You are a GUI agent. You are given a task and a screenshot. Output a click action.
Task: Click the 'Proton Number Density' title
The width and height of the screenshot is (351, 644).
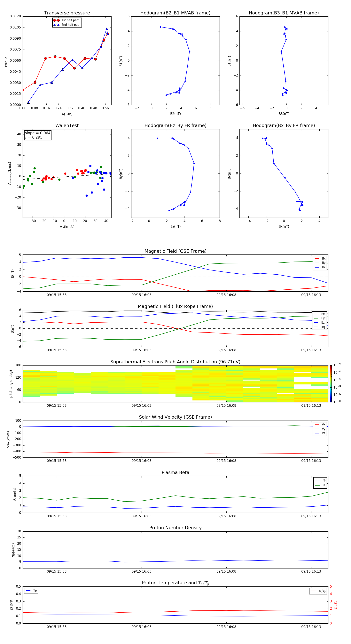pos(175,528)
